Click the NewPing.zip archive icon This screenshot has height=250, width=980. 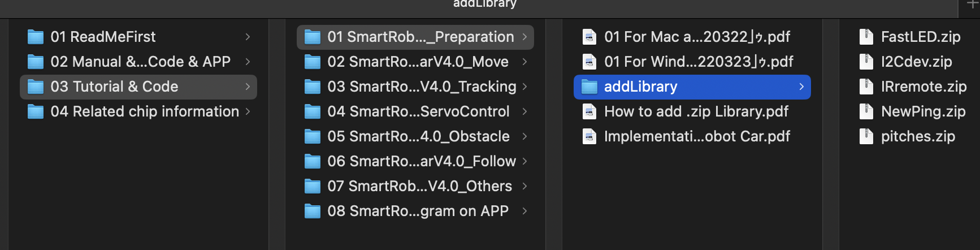866,111
